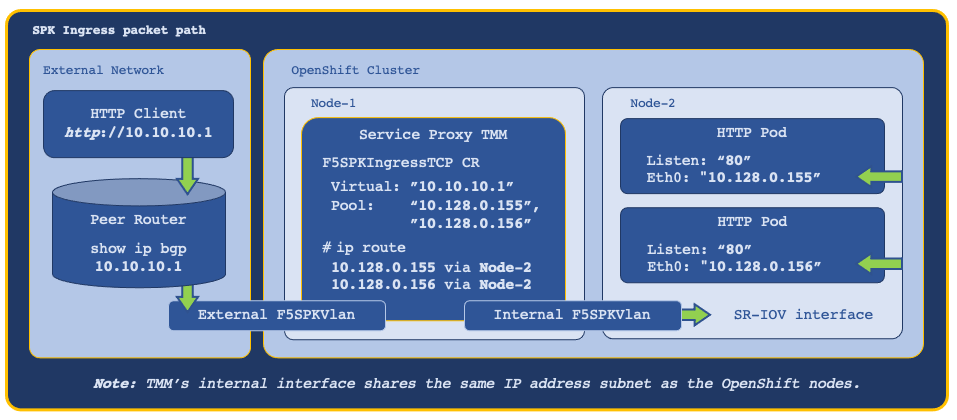957x420 pixels.
Task: Select the Internal F5SPKVlan box
Action: [572, 315]
